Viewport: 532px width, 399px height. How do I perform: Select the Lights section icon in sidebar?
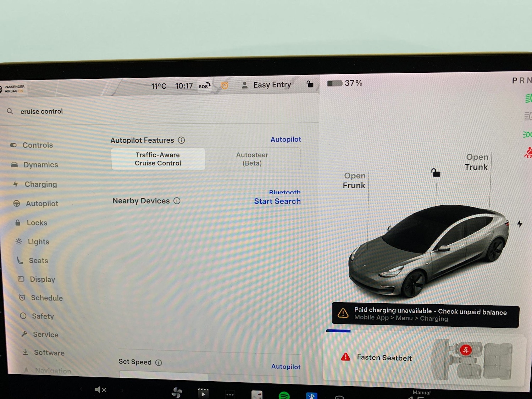coord(19,242)
